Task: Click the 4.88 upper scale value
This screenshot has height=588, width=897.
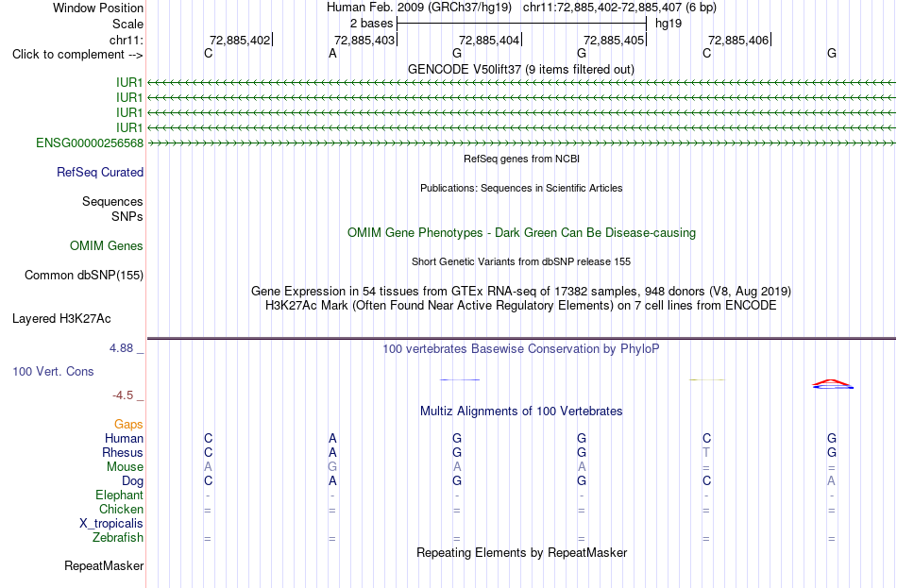Action: tap(121, 348)
